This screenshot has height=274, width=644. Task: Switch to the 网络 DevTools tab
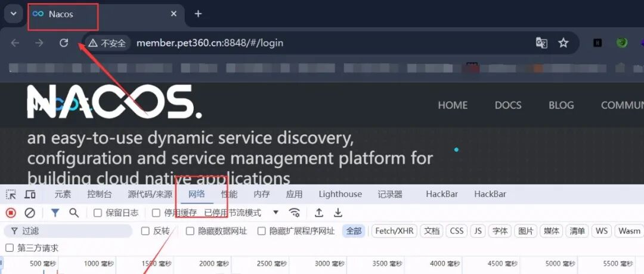pyautogui.click(x=197, y=194)
